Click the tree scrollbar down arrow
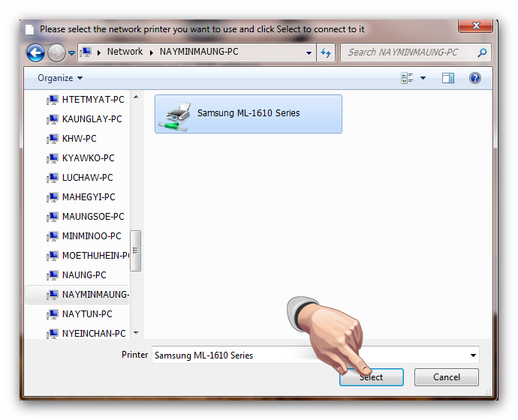The height and width of the screenshot is (420, 518). pos(136,332)
